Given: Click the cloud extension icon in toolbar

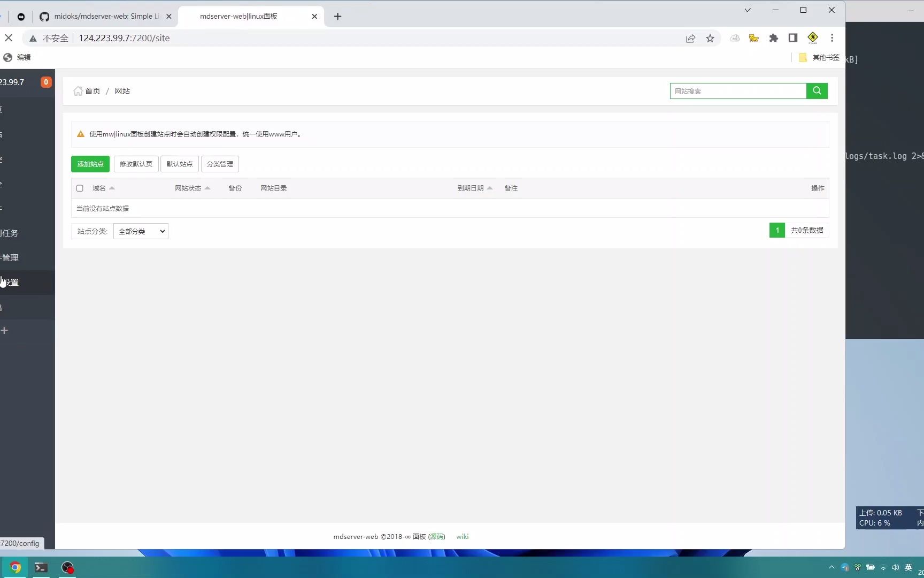Looking at the screenshot, I should click(x=735, y=38).
